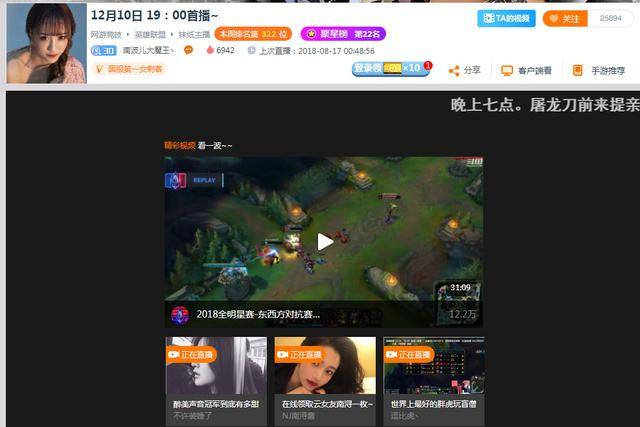Click the video duration 31:09

click(460, 287)
